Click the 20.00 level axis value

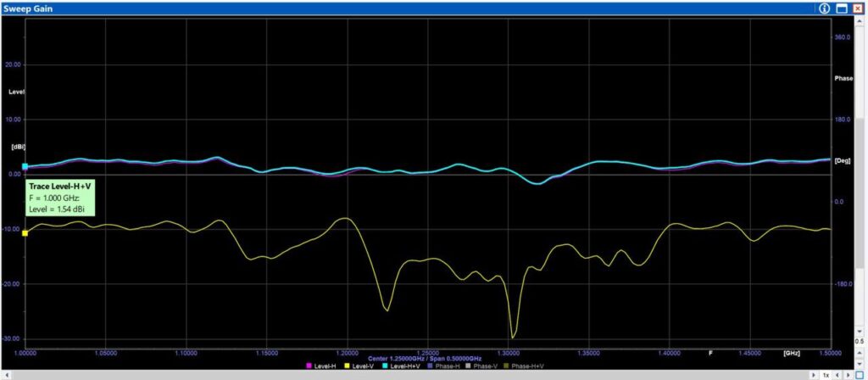(x=13, y=64)
